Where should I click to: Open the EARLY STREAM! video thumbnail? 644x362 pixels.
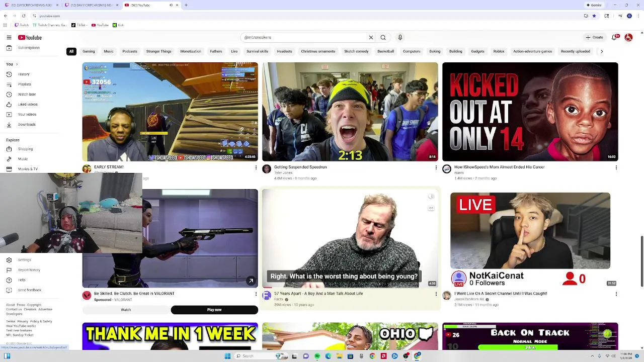[x=170, y=112]
